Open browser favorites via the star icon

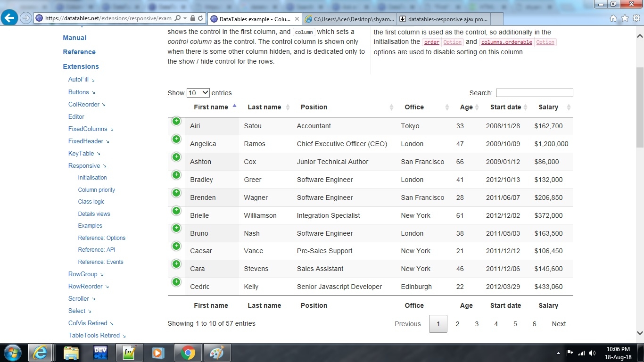(x=624, y=19)
